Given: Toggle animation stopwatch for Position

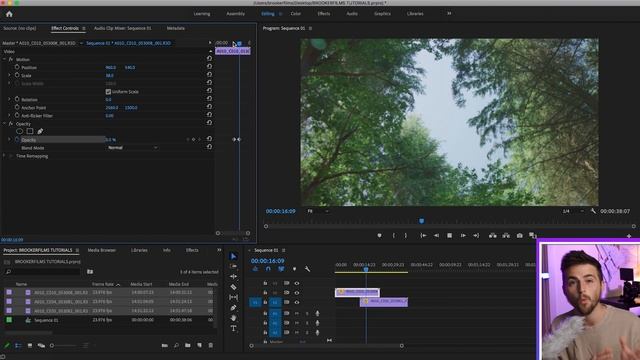Looking at the screenshot, I should [x=17, y=67].
